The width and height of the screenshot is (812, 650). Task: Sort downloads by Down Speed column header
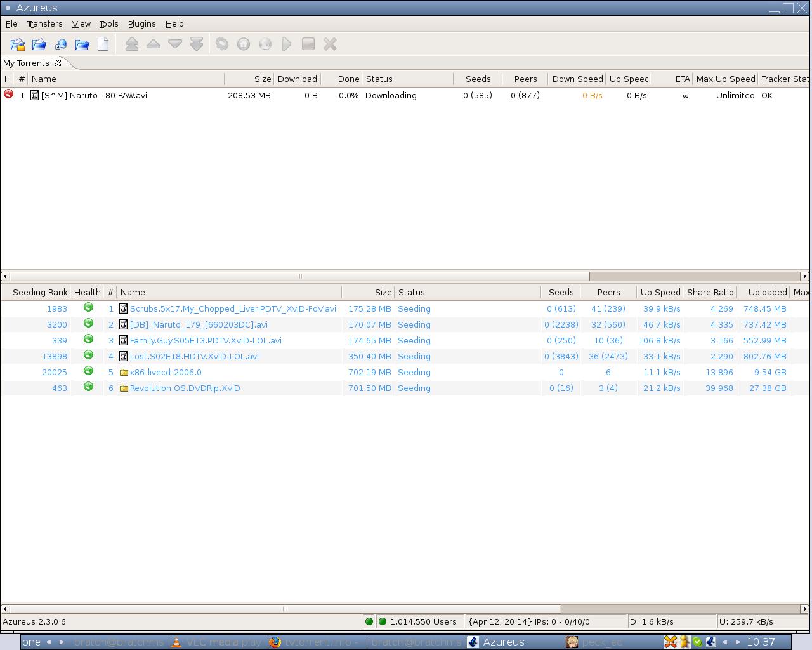(x=577, y=79)
